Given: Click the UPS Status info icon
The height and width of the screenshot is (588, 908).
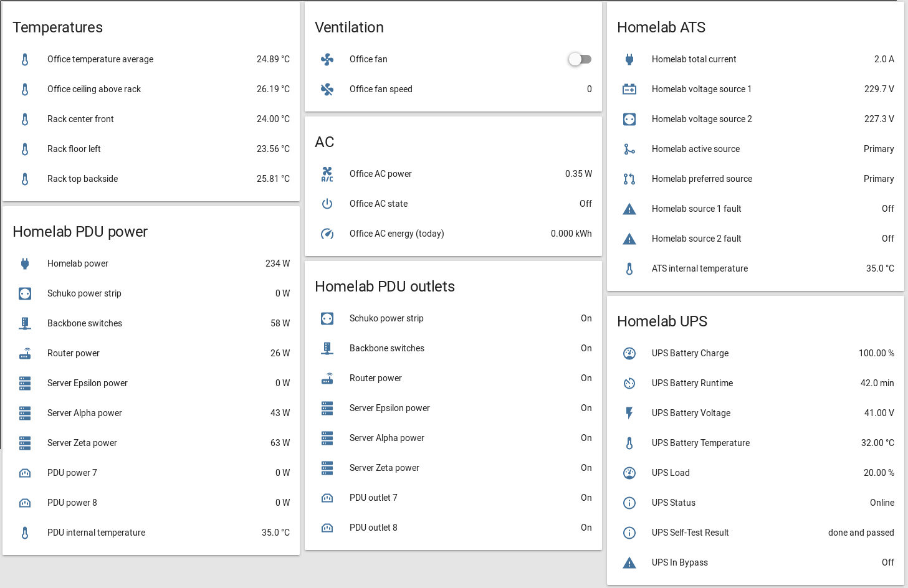Looking at the screenshot, I should coord(629,503).
